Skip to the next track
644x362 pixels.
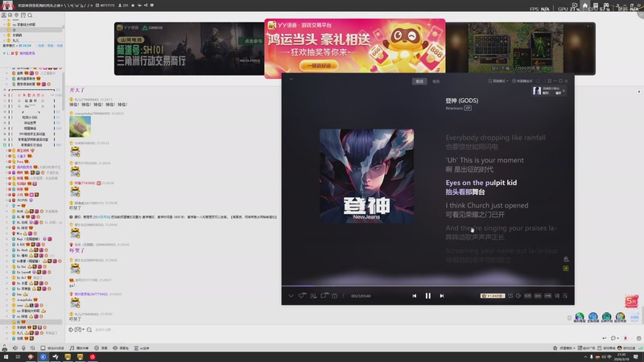442,295
